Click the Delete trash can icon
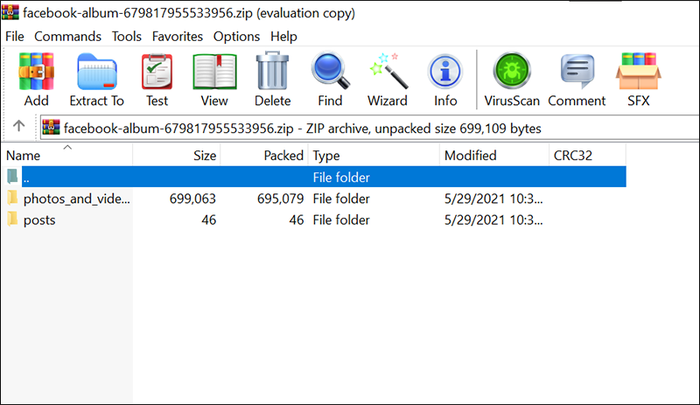 (x=272, y=80)
